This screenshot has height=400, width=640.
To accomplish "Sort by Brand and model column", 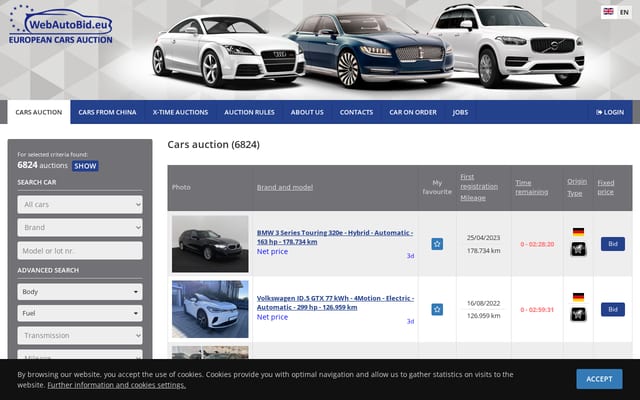I will [x=285, y=187].
